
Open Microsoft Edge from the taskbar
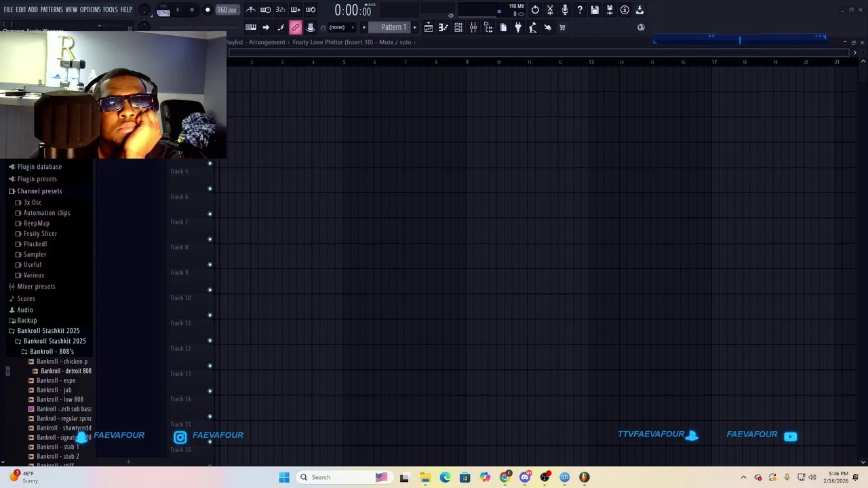coord(445,477)
